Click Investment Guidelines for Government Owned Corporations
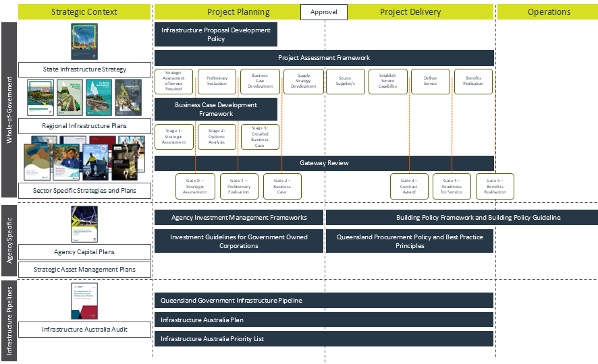The height and width of the screenshot is (364, 598). click(239, 241)
